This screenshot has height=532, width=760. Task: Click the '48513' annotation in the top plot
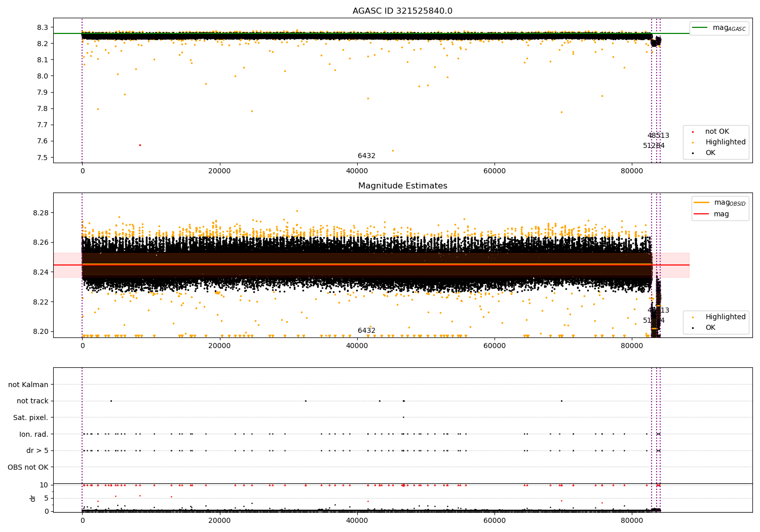[658, 136]
